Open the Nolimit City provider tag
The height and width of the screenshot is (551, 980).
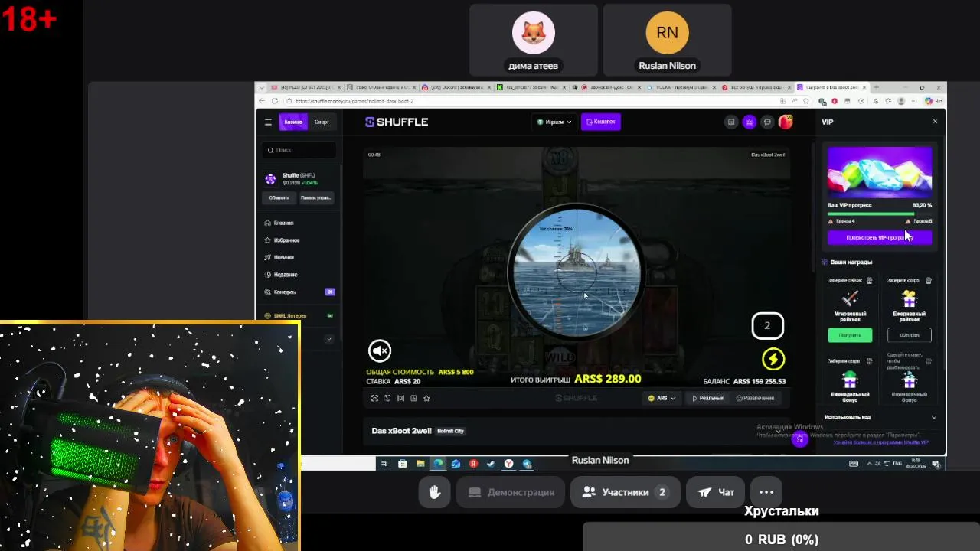coord(450,431)
